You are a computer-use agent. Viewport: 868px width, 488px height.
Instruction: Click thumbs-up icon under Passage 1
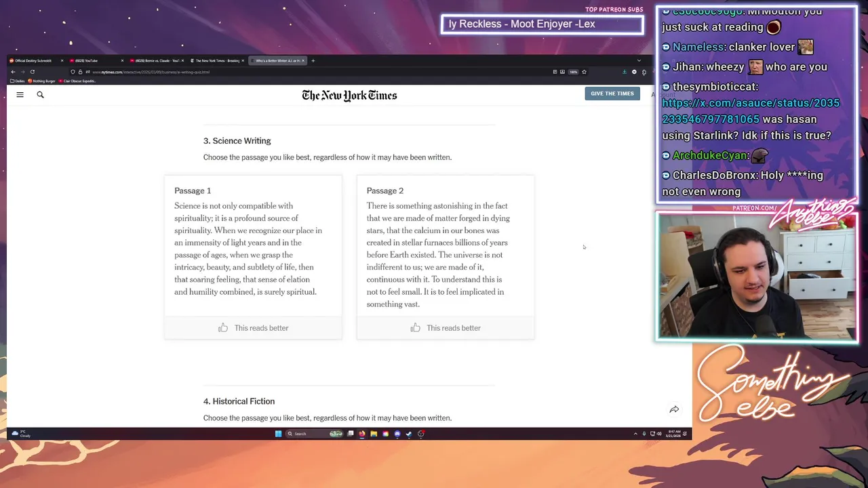(x=223, y=327)
